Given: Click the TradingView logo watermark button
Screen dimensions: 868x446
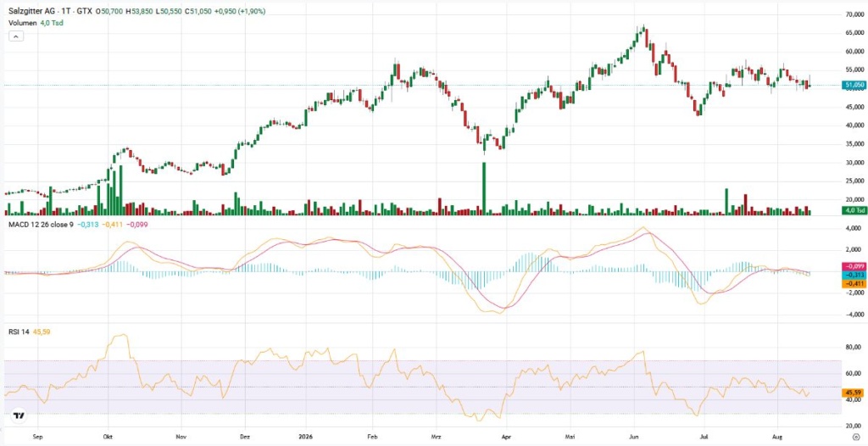Looking at the screenshot, I should (19, 415).
